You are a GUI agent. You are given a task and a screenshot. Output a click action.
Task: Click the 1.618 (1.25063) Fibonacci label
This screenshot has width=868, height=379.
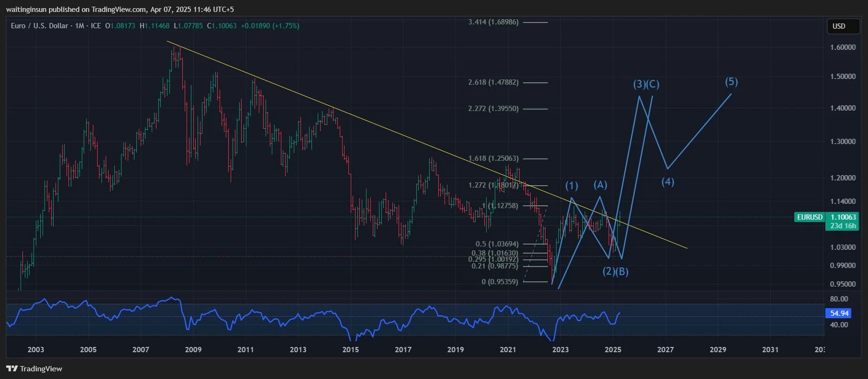click(493, 158)
